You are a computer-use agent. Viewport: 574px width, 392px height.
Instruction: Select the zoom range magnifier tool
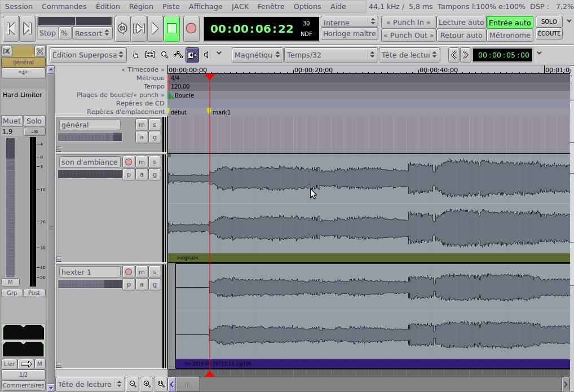coord(165,55)
